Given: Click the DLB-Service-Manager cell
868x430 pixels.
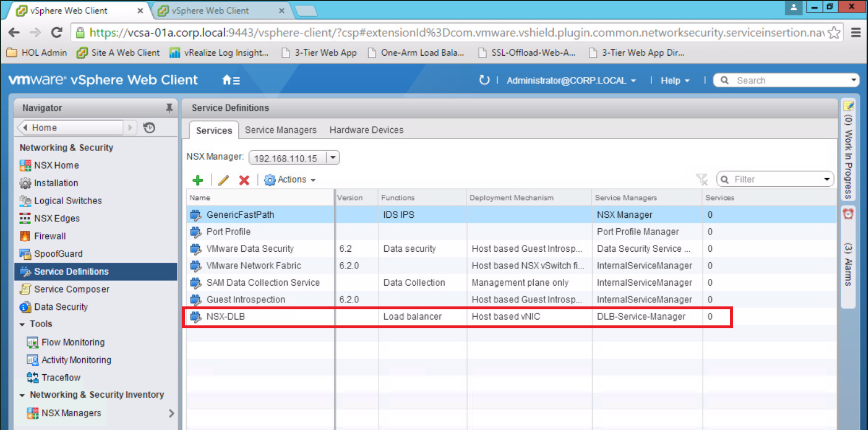Looking at the screenshot, I should [x=647, y=317].
